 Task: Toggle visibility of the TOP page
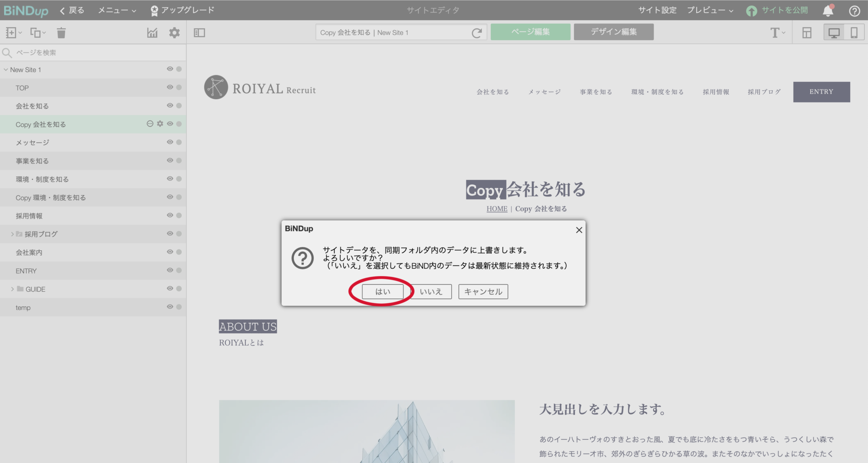point(170,87)
